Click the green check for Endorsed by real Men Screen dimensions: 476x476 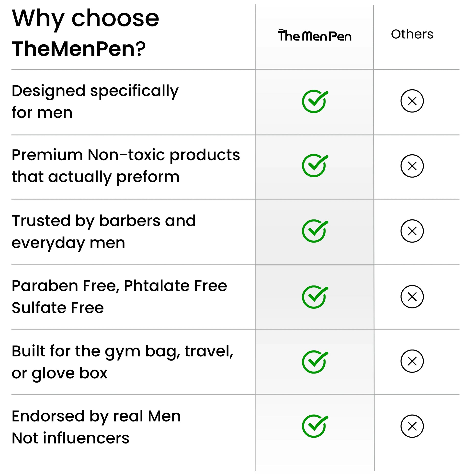click(314, 426)
